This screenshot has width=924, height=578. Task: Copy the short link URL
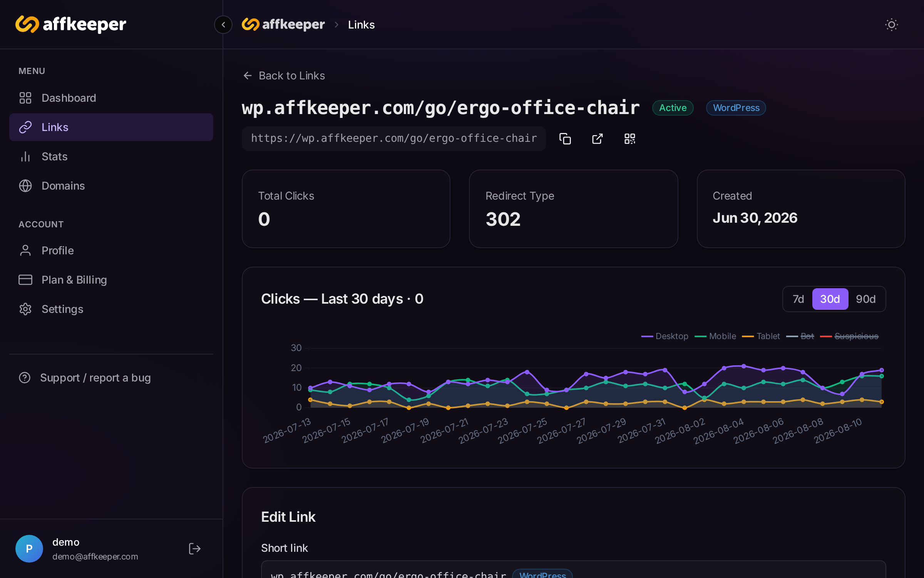[565, 139]
